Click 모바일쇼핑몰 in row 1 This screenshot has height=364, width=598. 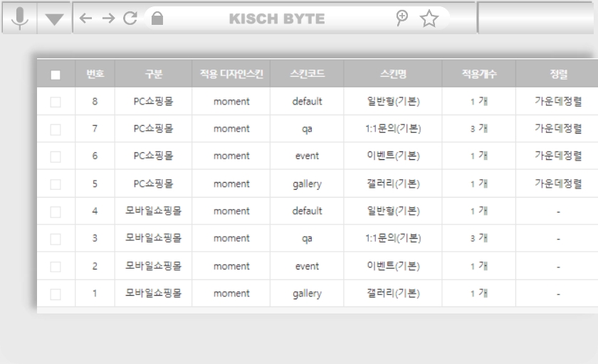click(153, 294)
